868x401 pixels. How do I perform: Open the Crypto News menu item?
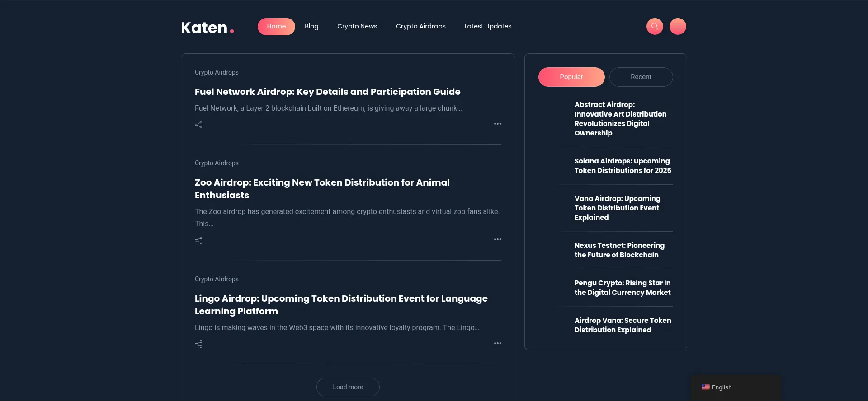point(357,26)
